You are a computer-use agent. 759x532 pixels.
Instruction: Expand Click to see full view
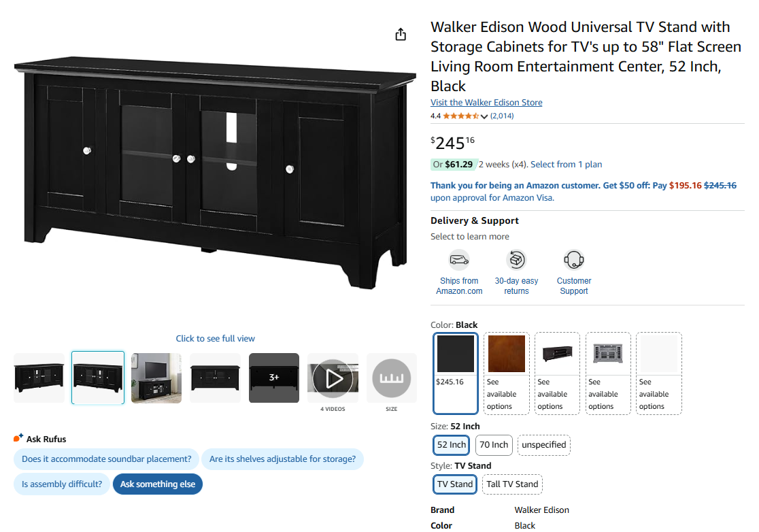pyautogui.click(x=216, y=338)
